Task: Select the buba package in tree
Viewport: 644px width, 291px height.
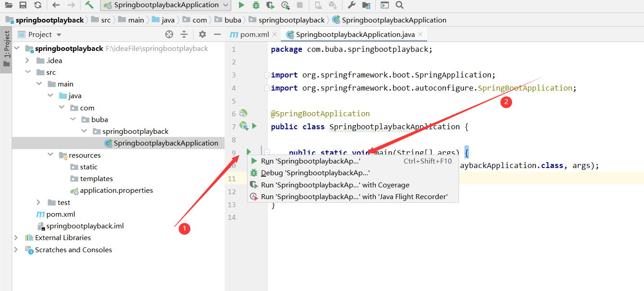Action: [95, 119]
